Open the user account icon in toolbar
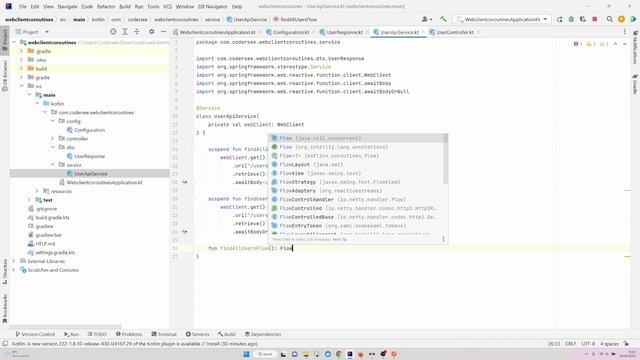The image size is (640, 360). 427,19
